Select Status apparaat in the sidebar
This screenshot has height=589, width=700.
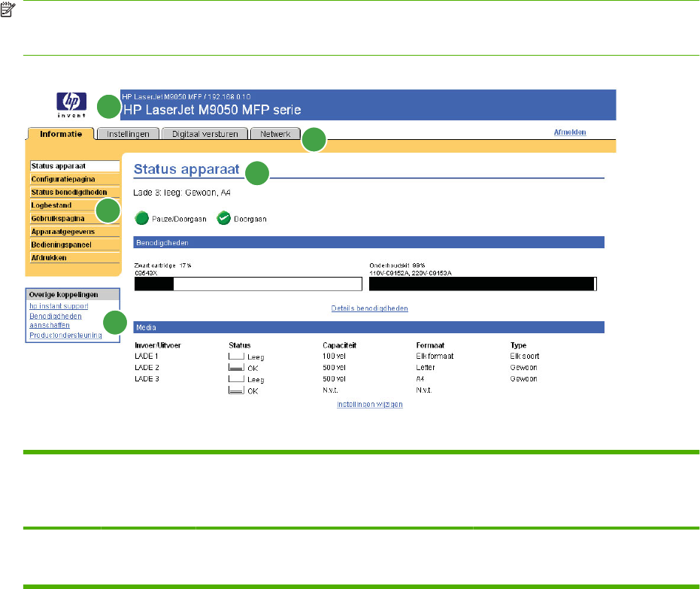coord(74,166)
